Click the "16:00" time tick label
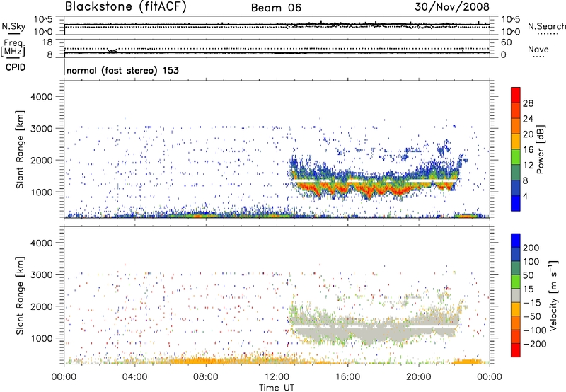 (347, 377)
